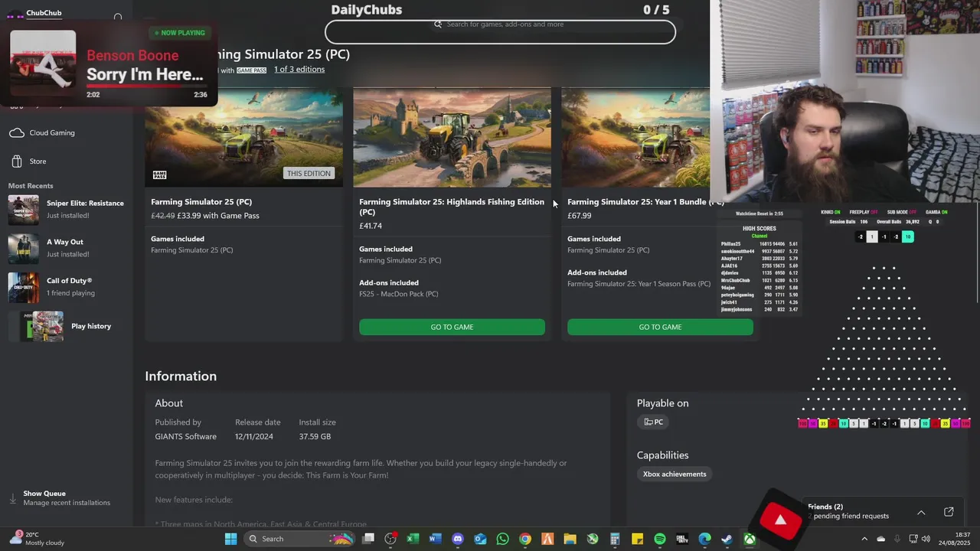980x551 pixels.
Task: Open WhatsApp from the taskbar
Action: click(x=502, y=539)
